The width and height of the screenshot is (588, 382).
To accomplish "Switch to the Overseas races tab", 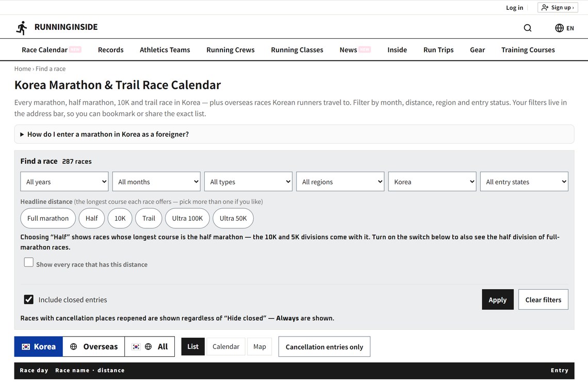I will pyautogui.click(x=94, y=347).
